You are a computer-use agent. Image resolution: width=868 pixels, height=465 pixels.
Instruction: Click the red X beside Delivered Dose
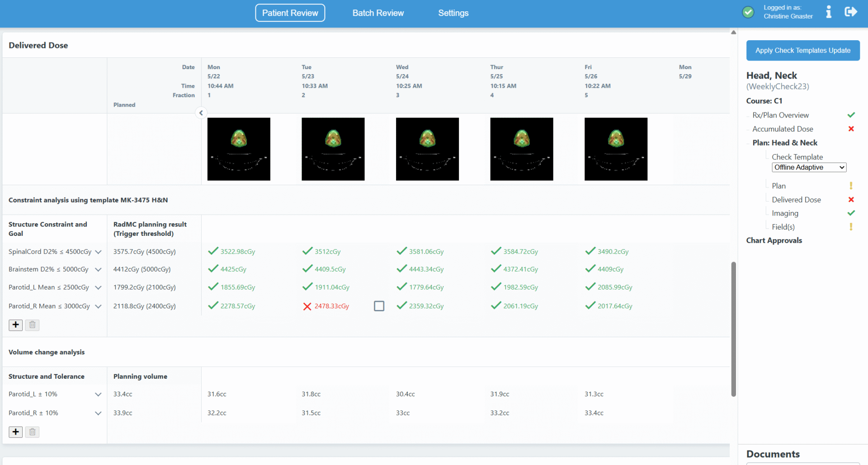[x=851, y=199]
